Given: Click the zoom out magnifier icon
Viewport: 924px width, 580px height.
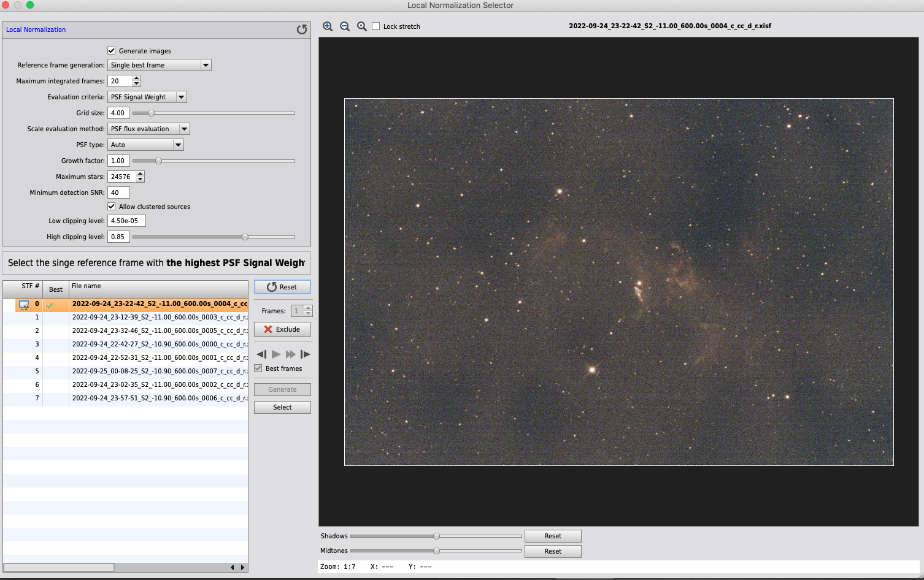Looking at the screenshot, I should point(345,26).
